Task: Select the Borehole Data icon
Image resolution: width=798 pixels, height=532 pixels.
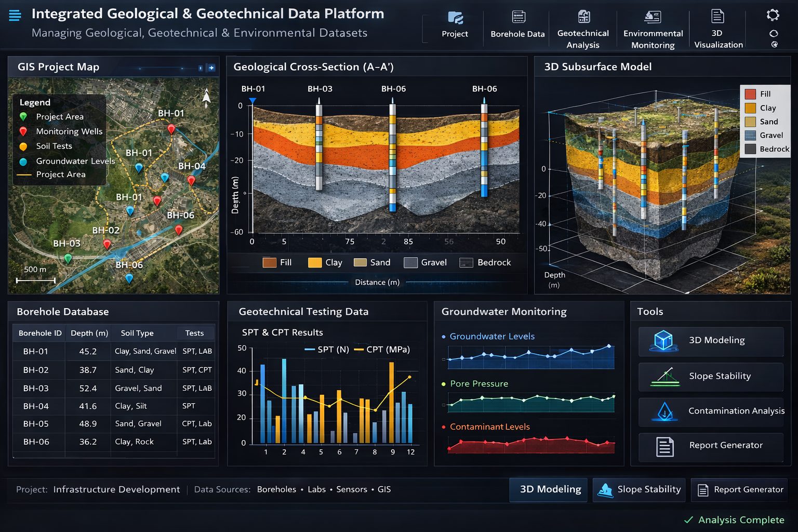Action: (517, 23)
